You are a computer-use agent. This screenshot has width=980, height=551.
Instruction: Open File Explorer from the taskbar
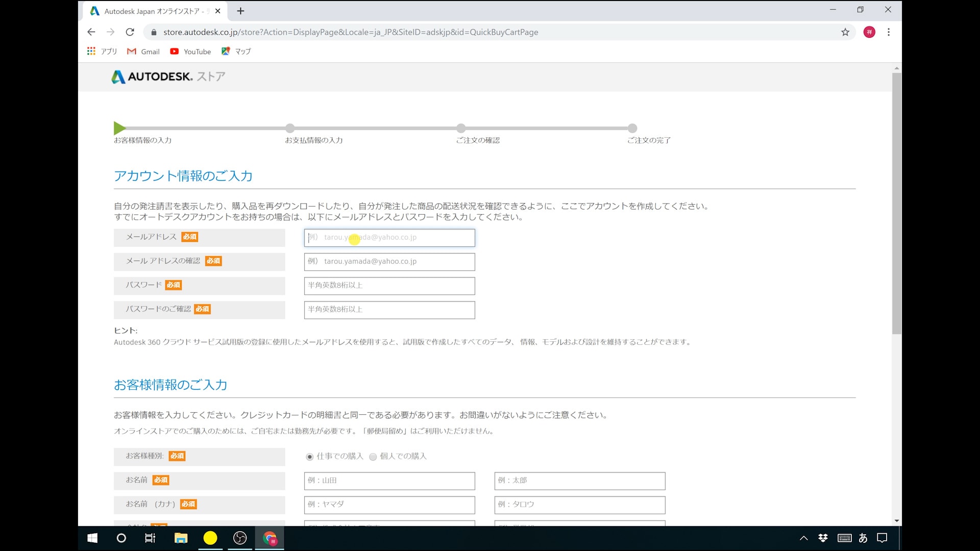point(181,538)
